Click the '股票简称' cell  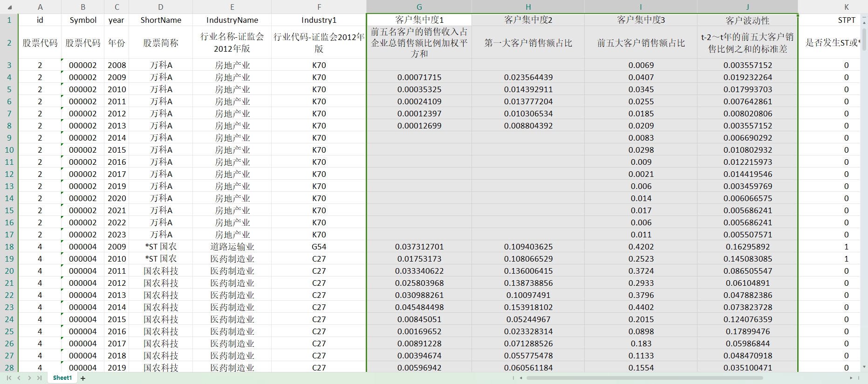pyautogui.click(x=161, y=43)
